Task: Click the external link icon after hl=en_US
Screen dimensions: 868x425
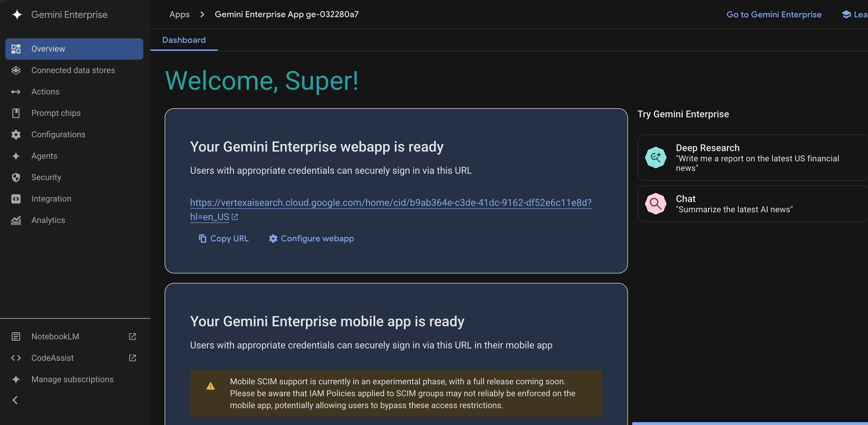Action: (x=235, y=217)
